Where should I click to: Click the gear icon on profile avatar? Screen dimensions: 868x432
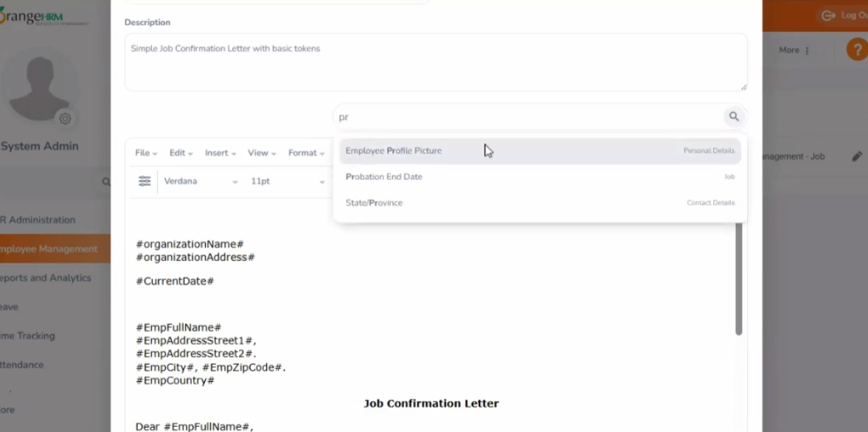point(65,119)
